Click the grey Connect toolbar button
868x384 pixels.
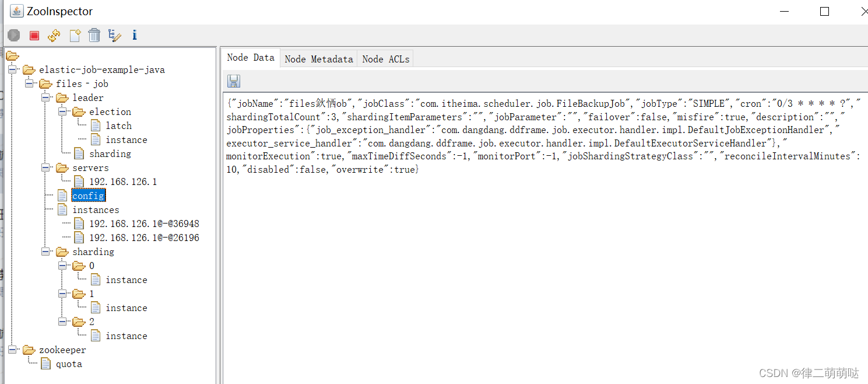click(14, 36)
